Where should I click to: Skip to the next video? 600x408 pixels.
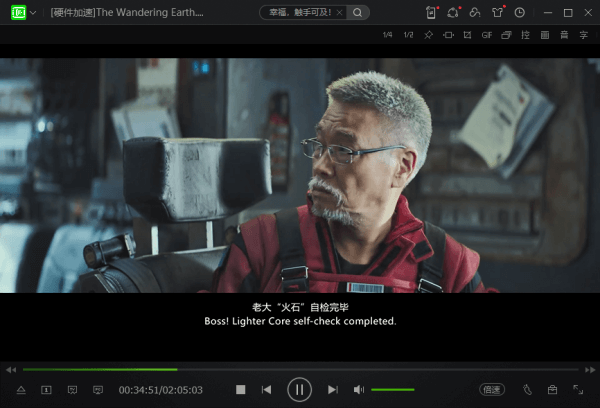(x=333, y=390)
